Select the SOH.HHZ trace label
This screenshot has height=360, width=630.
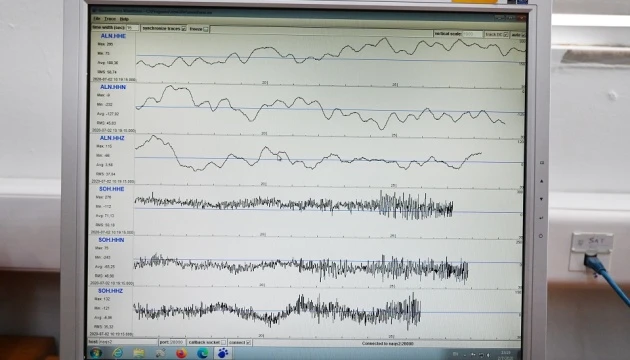[110, 290]
